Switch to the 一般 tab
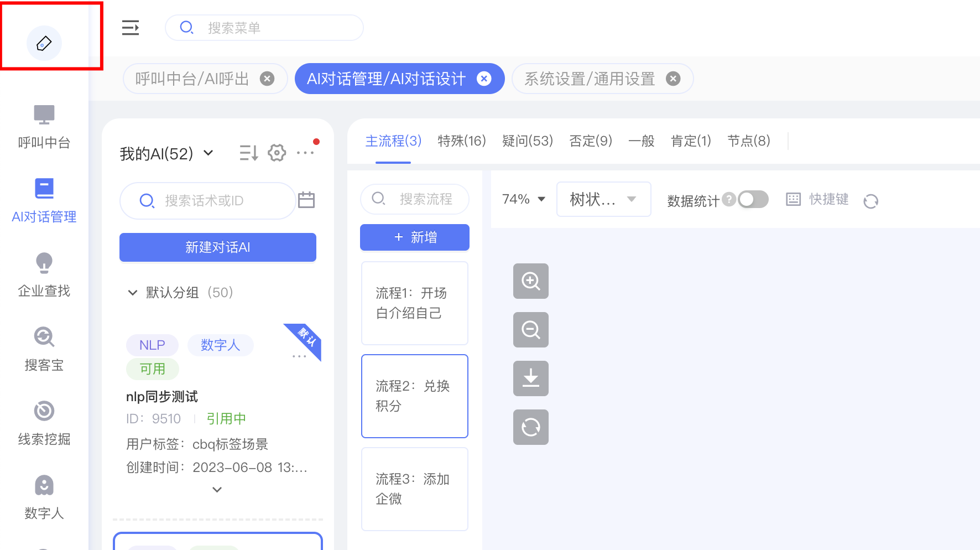980x550 pixels. pos(642,141)
